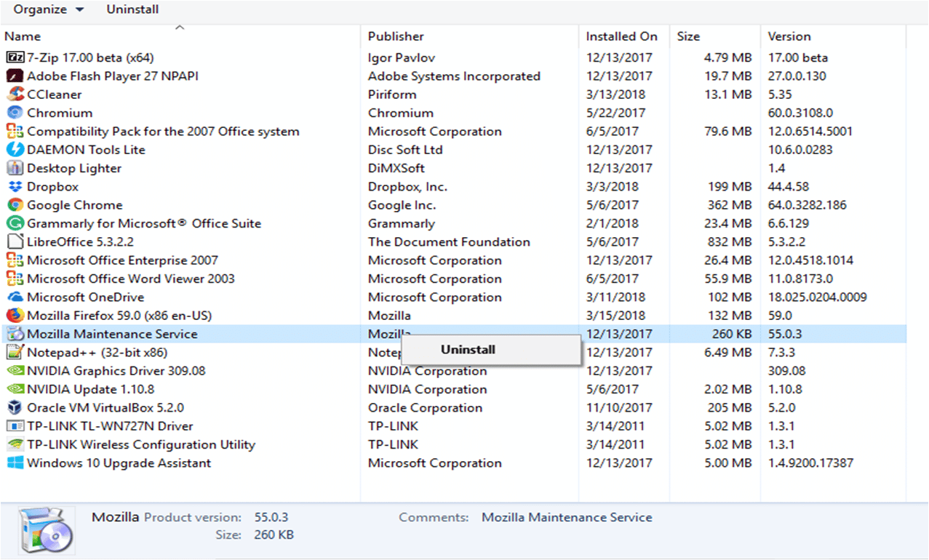Screen dimensions: 929x560
Task: Click the TP-LINK Wireless Configuration Utility icon
Action: [15, 444]
